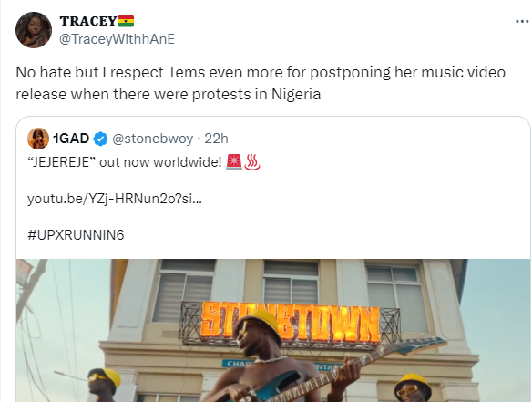Screen dimensions: 532x402
Task: Open the #UPXRUNNIN6 hashtag
Action: [76, 235]
